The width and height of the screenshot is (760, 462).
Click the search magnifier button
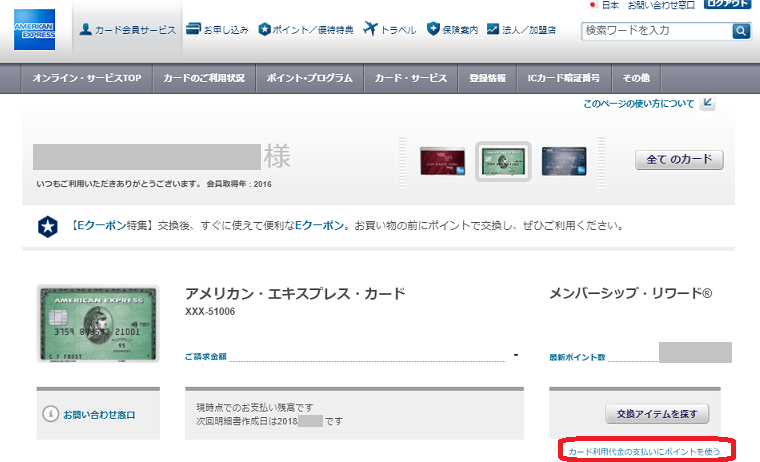click(x=741, y=31)
